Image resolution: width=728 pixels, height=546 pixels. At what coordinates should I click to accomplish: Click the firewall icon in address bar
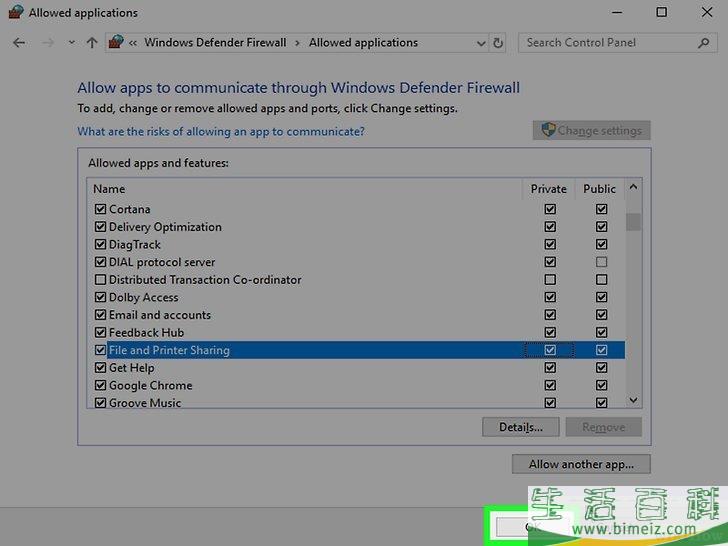click(x=116, y=43)
